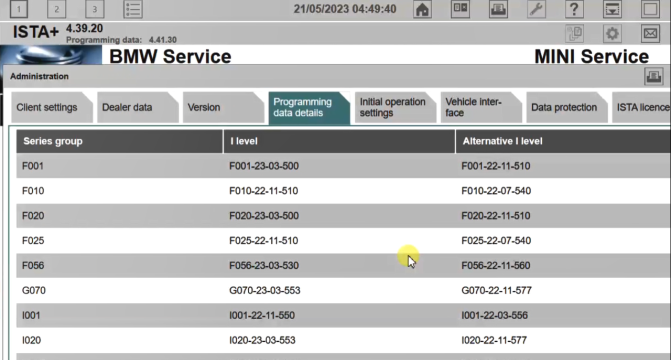Viewport: 671px width, 360px height.
Task: Click the date and time display
Action: (x=345, y=9)
